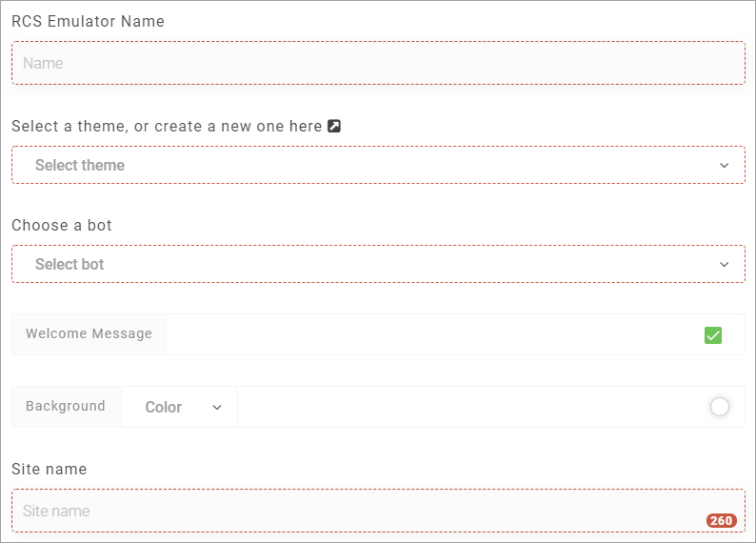Click the Welcome Message label
This screenshot has height=543, width=756.
point(89,333)
